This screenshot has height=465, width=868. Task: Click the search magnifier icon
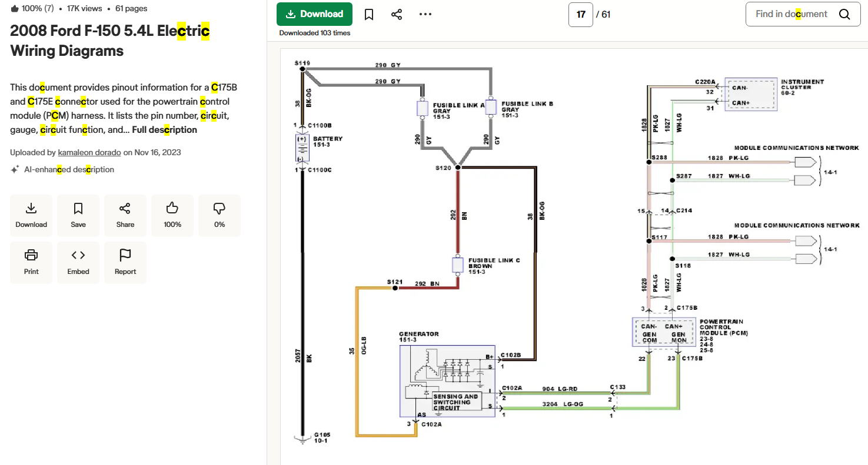point(844,14)
